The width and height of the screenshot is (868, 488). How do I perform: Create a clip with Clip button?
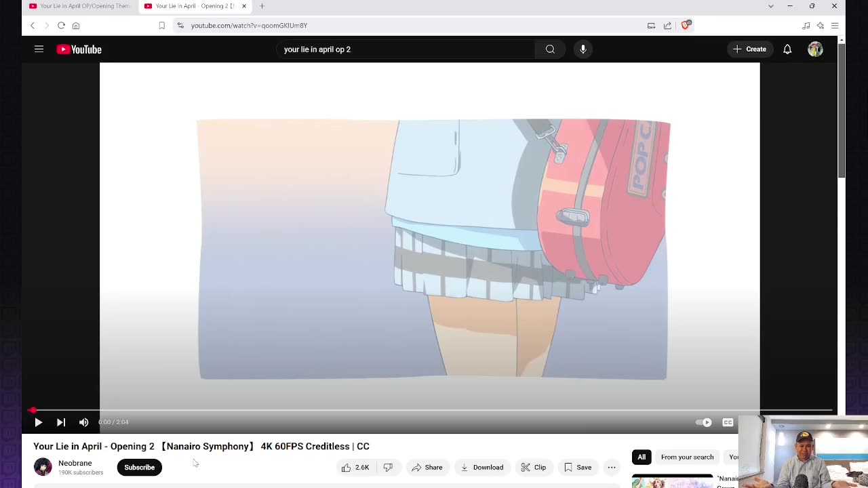[x=534, y=467]
